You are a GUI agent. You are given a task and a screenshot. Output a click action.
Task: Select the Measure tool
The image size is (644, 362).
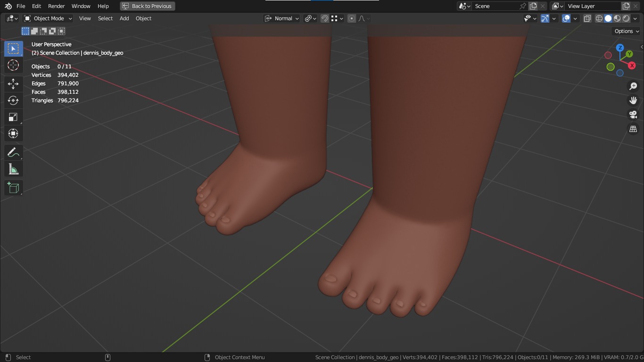[13, 169]
